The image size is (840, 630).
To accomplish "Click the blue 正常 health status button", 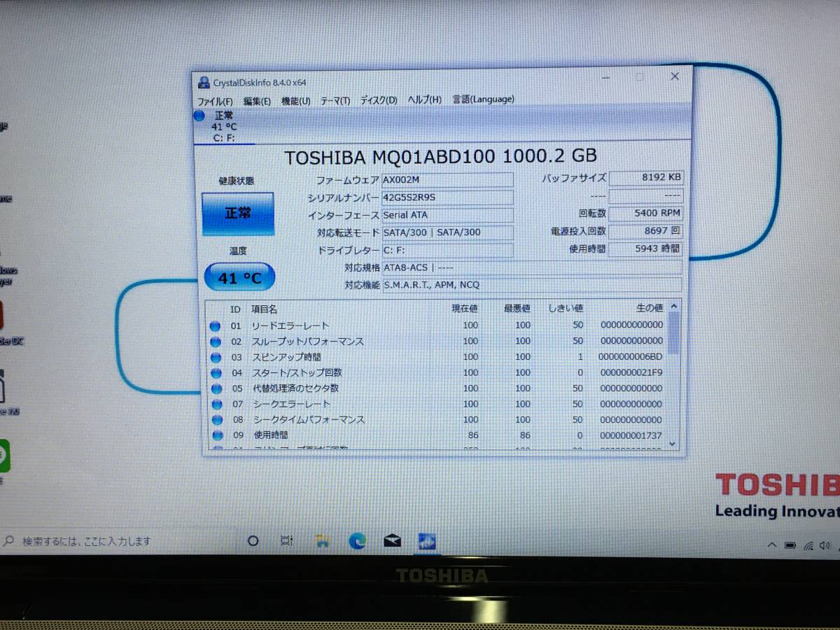I will [x=238, y=213].
